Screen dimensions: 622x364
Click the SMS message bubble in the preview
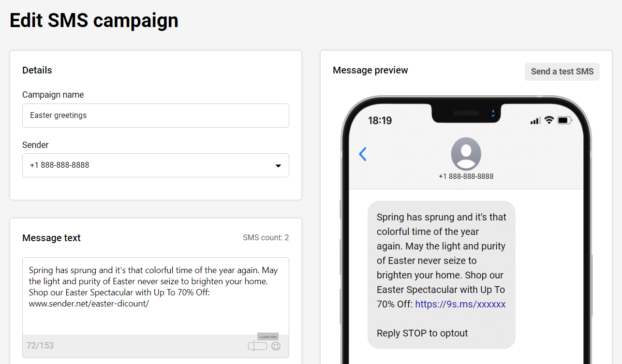coord(442,275)
